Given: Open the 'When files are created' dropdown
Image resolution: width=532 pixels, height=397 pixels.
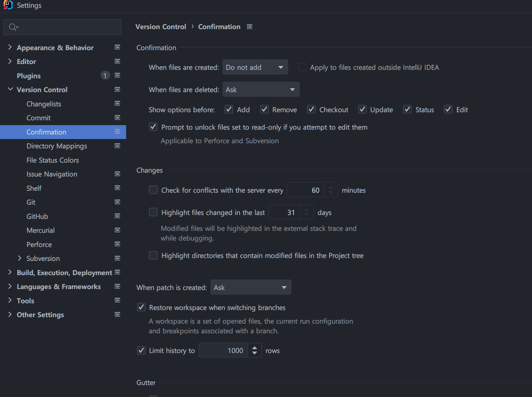Looking at the screenshot, I should 255,67.
